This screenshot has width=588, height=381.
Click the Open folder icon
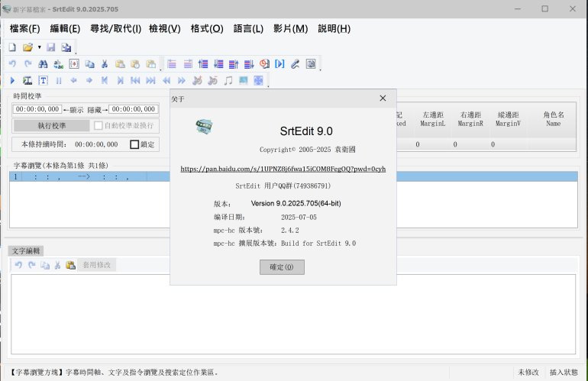(27, 47)
